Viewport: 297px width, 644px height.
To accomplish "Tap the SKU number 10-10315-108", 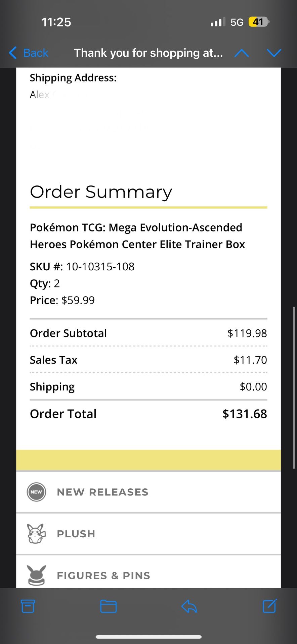I will 100,267.
